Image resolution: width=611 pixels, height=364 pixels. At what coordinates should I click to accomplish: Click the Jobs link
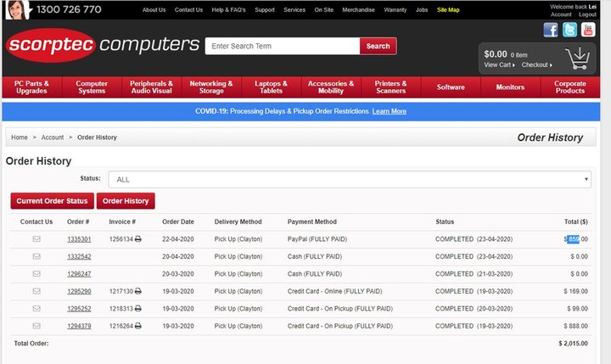tap(422, 9)
